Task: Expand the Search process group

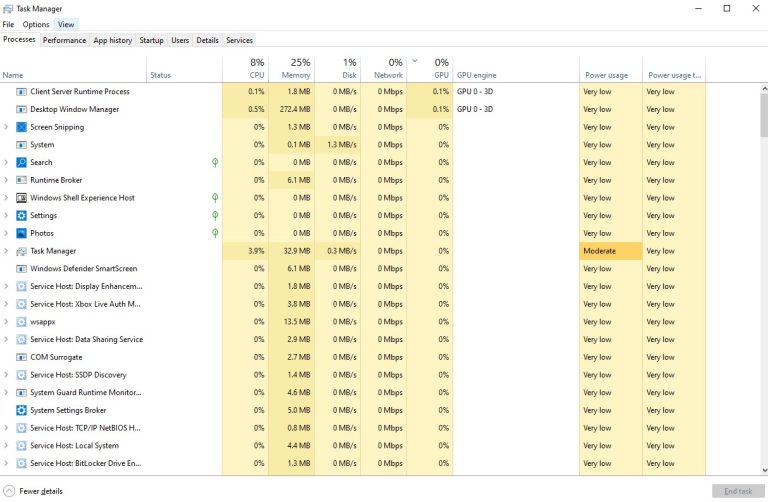Action: tap(6, 162)
